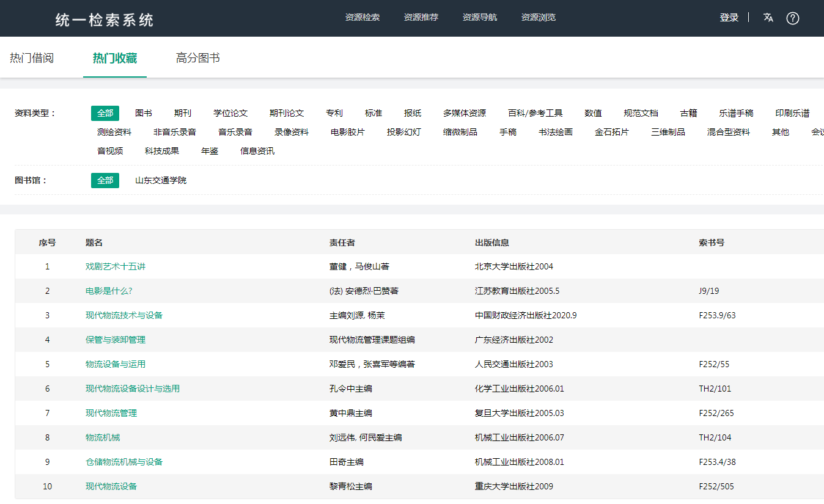824x504 pixels.
Task: Open 资源浏览 menu item
Action: 539,17
